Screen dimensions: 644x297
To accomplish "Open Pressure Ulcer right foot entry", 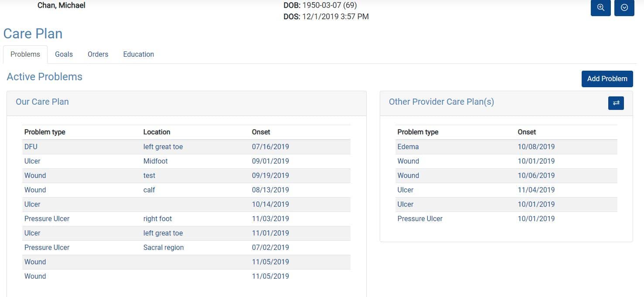I will [186, 218].
